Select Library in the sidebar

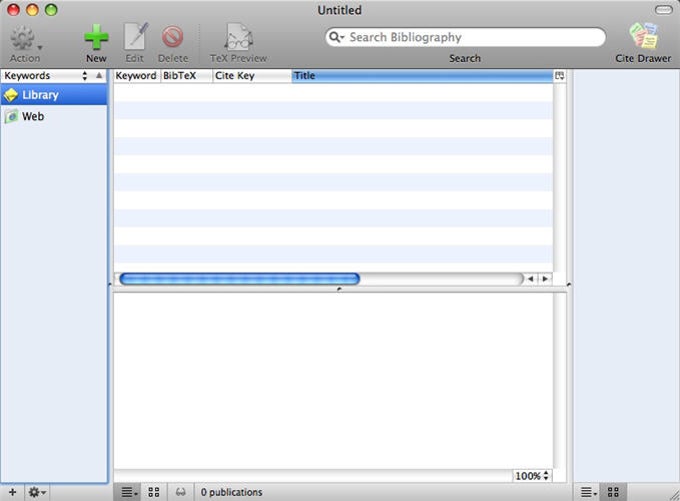tap(54, 95)
